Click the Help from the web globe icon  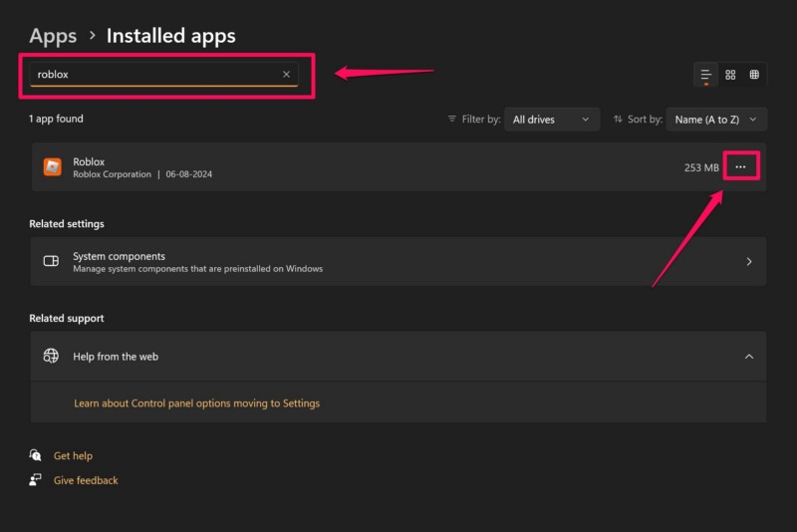coord(52,357)
